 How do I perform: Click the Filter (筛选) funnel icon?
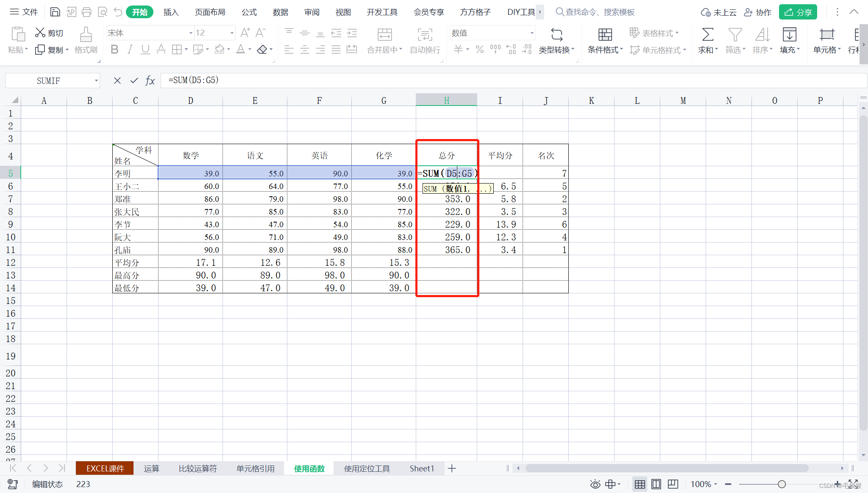735,34
